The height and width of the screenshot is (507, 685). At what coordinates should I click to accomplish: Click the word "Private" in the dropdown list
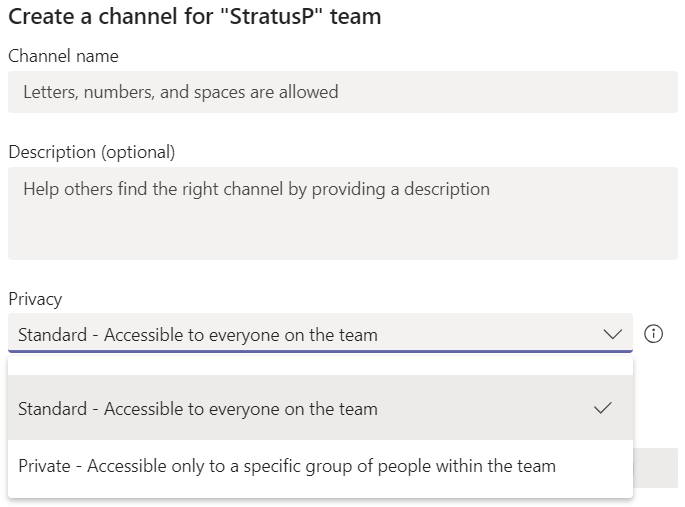(44, 466)
